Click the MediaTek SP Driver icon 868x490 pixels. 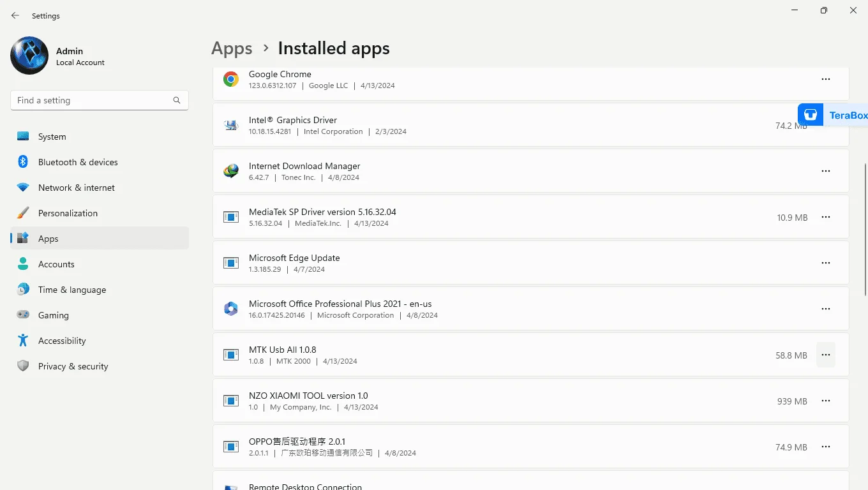(x=231, y=217)
